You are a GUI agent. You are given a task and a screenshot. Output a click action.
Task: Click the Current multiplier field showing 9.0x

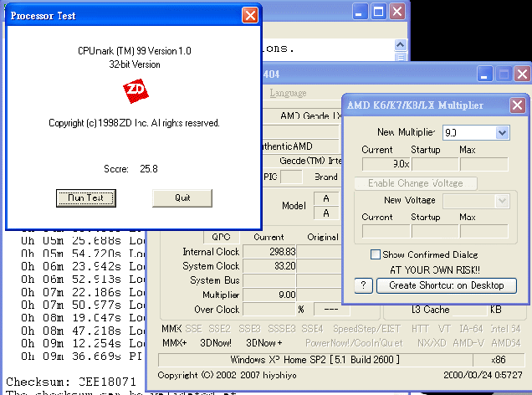pos(386,164)
